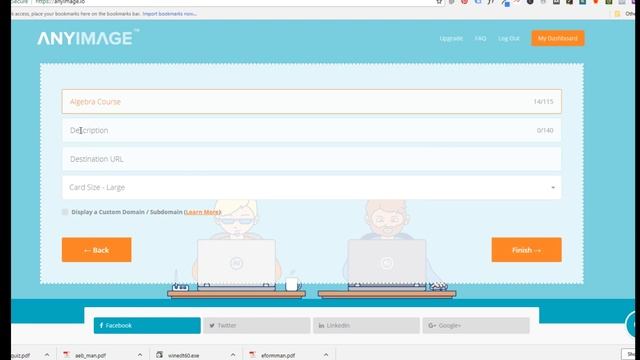Open the Upgrade page
The width and height of the screenshot is (640, 360).
pos(451,38)
